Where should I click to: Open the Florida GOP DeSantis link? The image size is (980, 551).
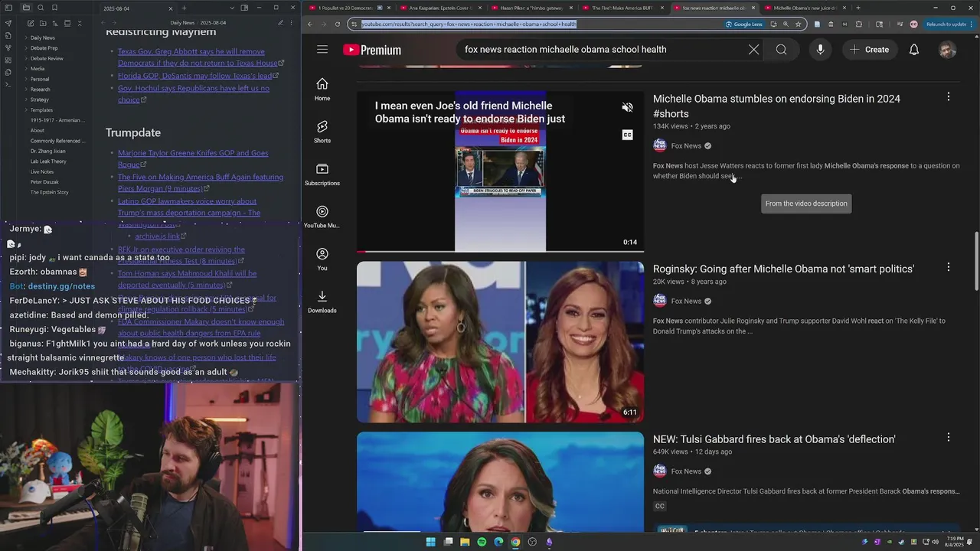194,76
